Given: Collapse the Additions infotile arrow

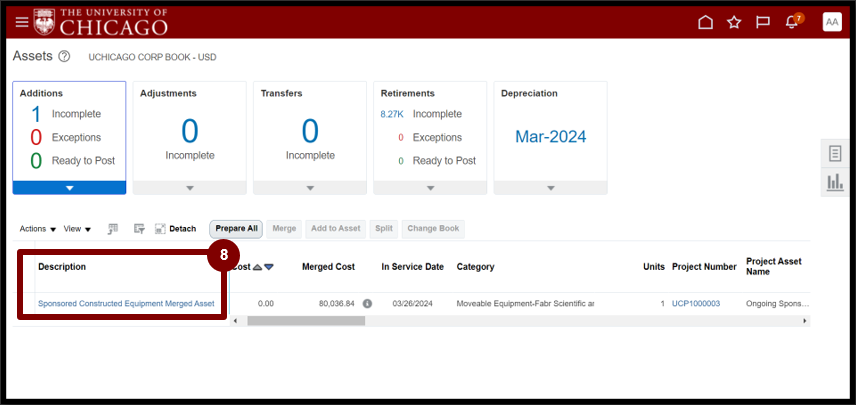Looking at the screenshot, I should (x=69, y=188).
